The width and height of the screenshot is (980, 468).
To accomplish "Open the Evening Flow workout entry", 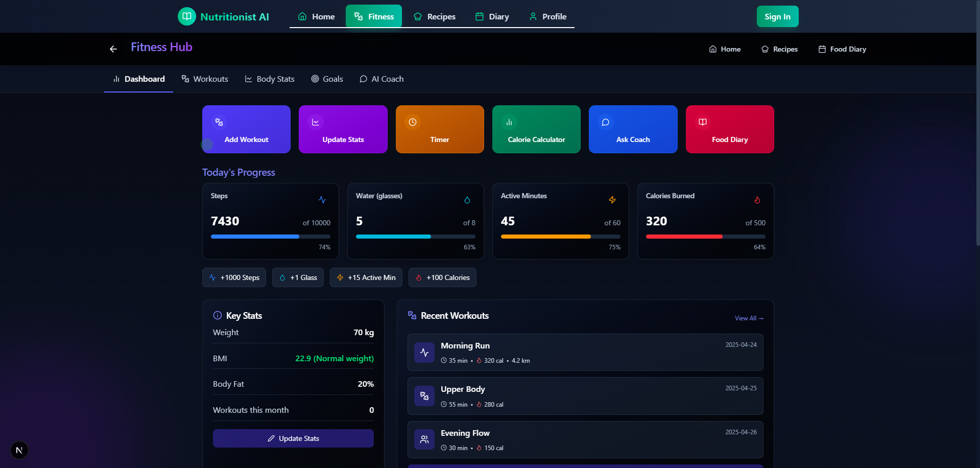I will pos(585,439).
